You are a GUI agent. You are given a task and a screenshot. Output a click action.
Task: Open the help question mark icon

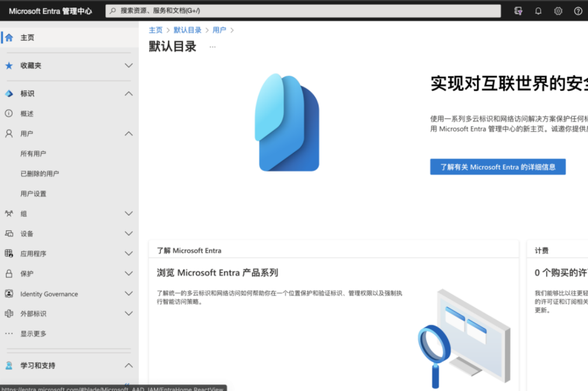[x=578, y=11]
